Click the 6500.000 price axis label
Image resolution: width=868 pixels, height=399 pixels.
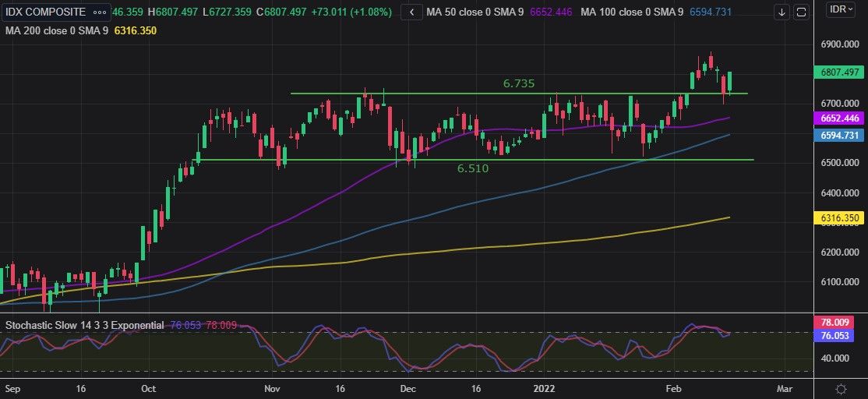click(x=839, y=163)
